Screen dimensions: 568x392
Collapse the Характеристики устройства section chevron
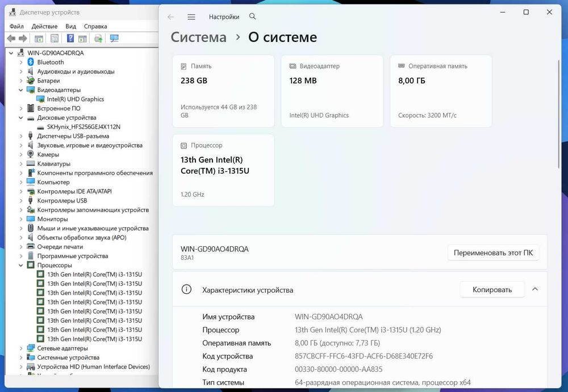point(535,289)
